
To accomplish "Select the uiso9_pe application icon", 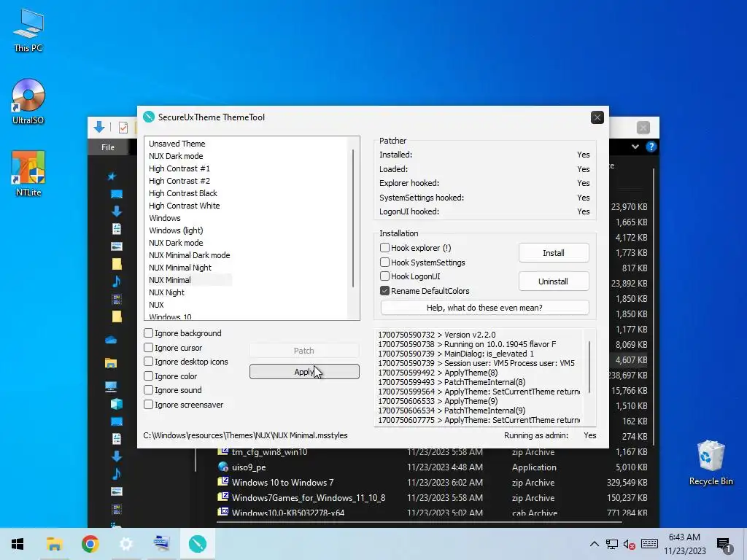I will [223, 467].
